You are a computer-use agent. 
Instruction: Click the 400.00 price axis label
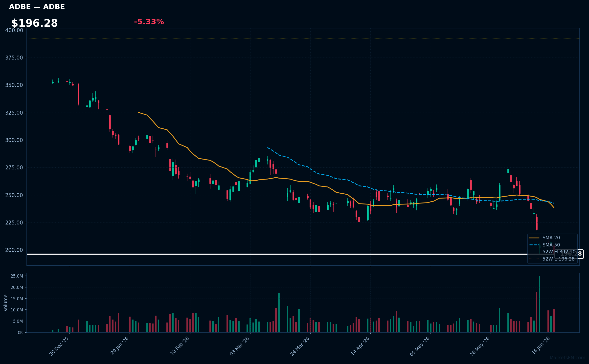point(14,30)
